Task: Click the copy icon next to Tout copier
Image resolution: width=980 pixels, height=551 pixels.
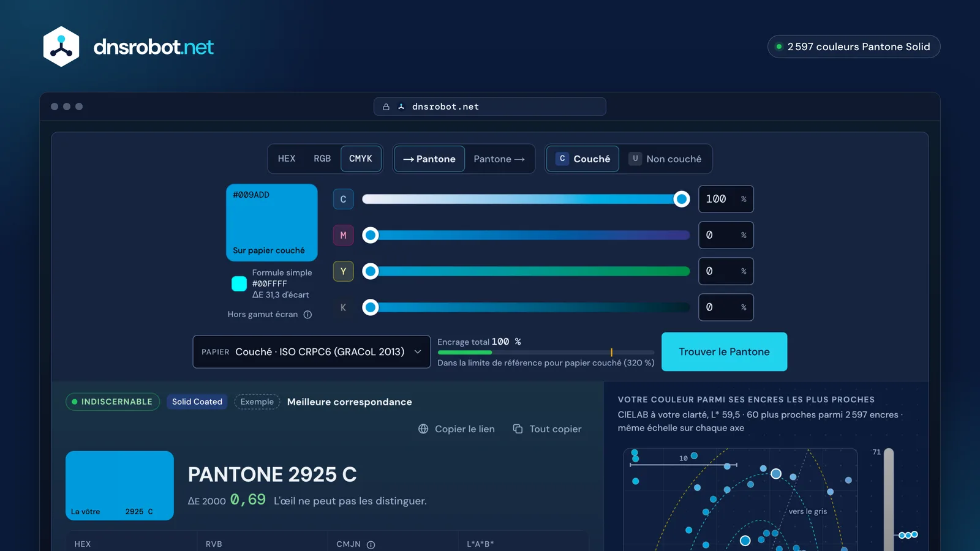Action: tap(518, 429)
